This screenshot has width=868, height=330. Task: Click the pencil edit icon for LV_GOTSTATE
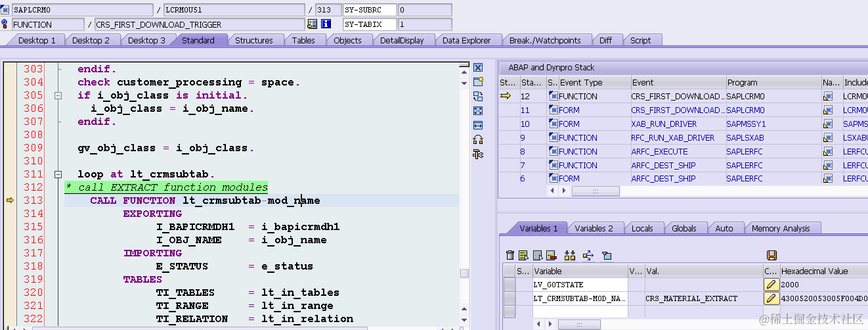tap(771, 285)
